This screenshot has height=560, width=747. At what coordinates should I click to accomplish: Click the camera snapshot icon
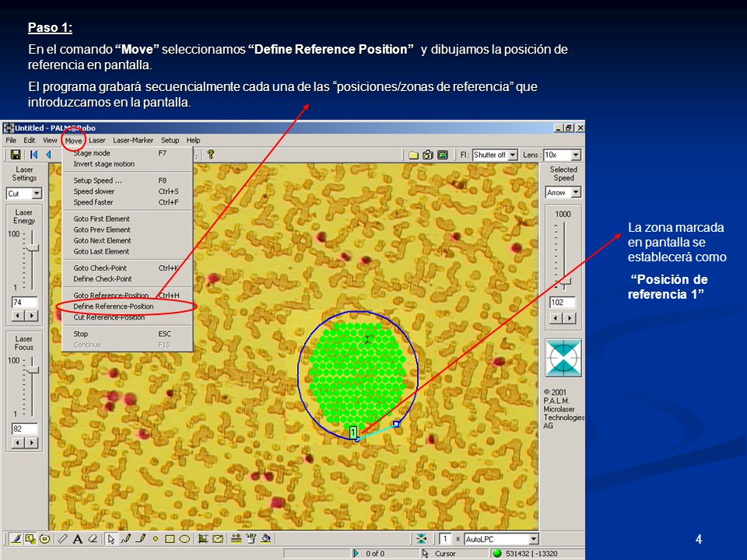click(428, 155)
